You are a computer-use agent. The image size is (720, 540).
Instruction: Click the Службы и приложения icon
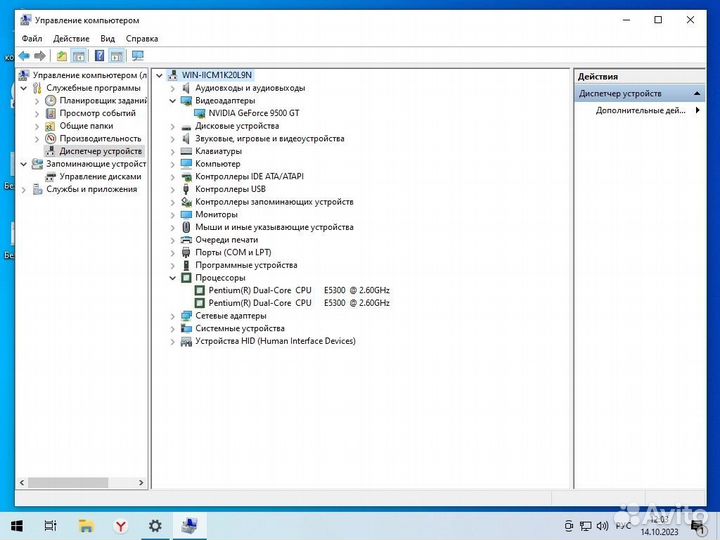38,189
